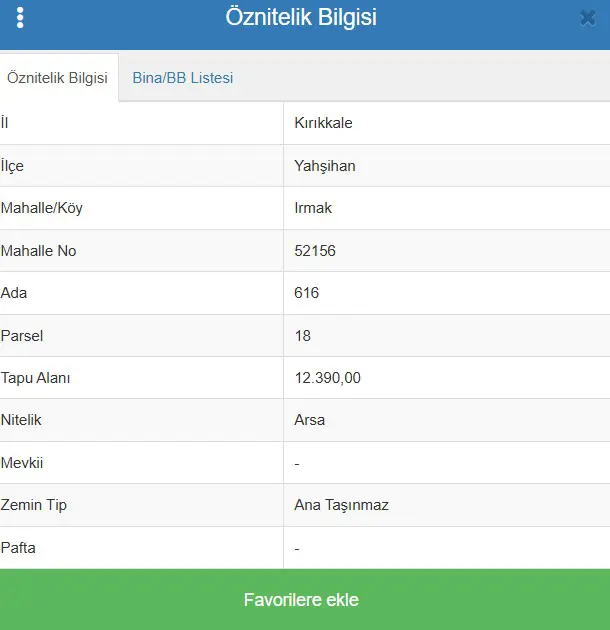Click the Tapu Alanı row label
This screenshot has width=610, height=630.
click(35, 378)
